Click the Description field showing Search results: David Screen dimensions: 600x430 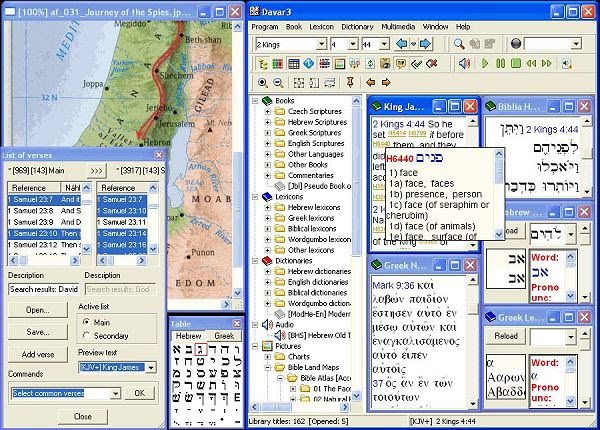pyautogui.click(x=44, y=289)
